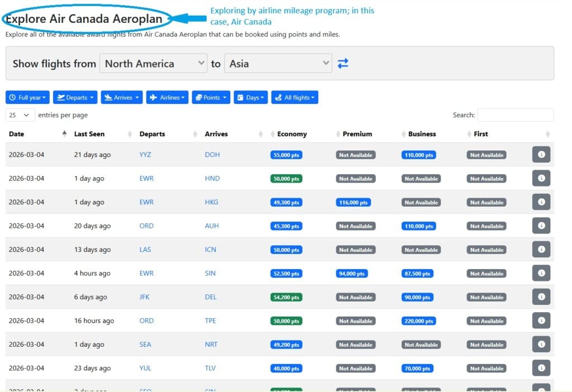Select 70,000 pts business fare to TLV
The width and height of the screenshot is (572, 392).
click(417, 369)
